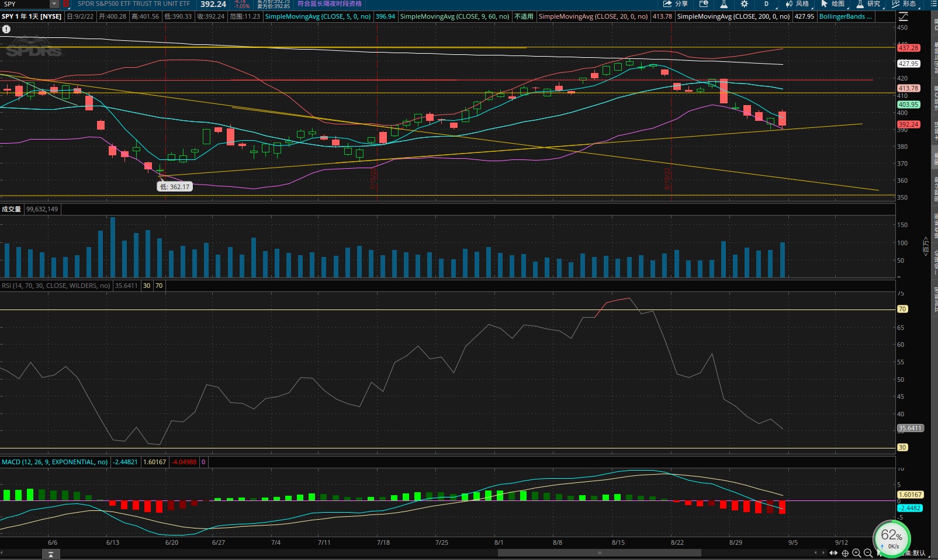938x560 pixels.
Task: Expand the SPY symbol dropdown arrow
Action: 54,4
